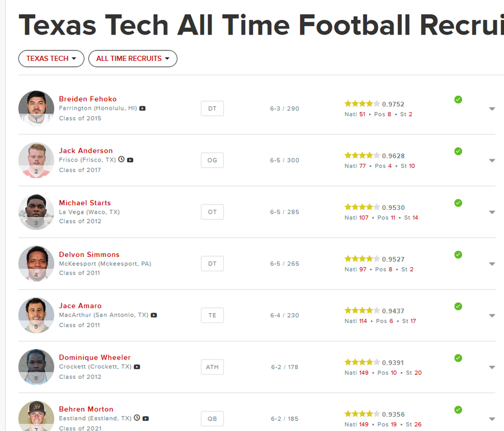Click the clock icon beside Jack Anderson's school

click(x=121, y=159)
